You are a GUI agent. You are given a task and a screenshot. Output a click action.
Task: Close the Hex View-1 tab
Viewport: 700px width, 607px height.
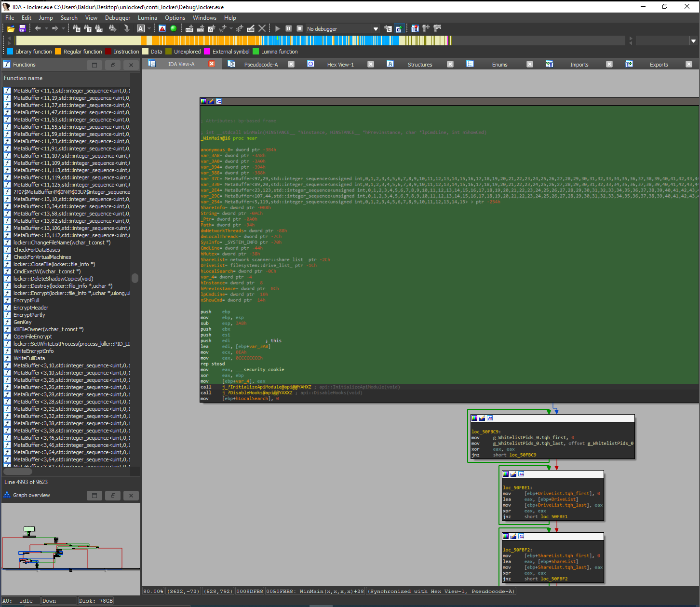point(371,64)
